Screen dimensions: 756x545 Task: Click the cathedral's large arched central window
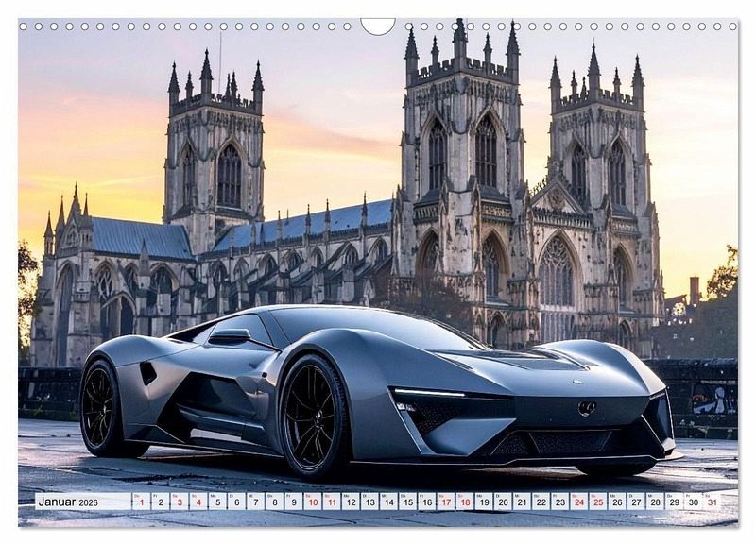[556, 272]
